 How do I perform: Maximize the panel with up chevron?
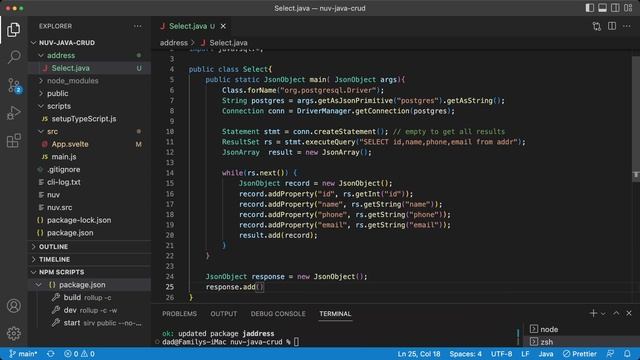coord(616,313)
